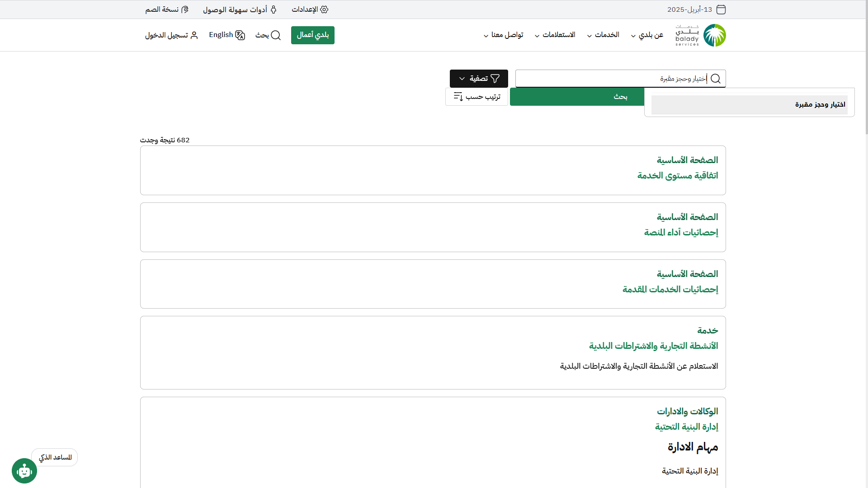Expand the filter (تصفية) dropdown
Viewport: 868px width, 488px height.
pos(479,79)
